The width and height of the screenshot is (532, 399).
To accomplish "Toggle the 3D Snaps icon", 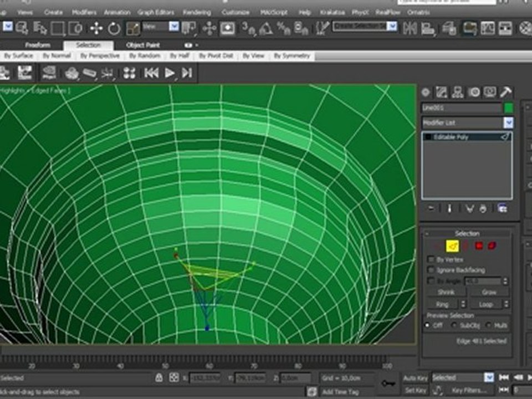I will tap(249, 28).
